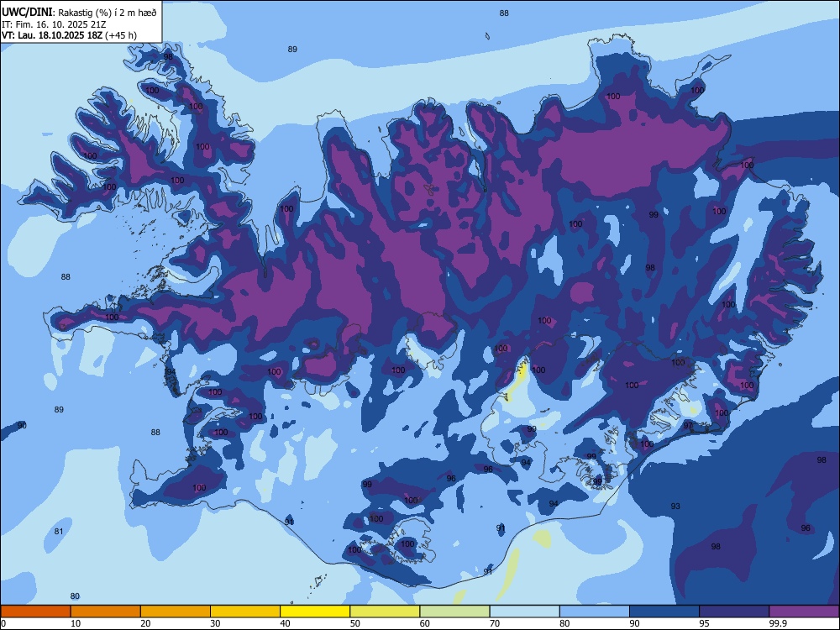Click the legend label '99.9'
Viewport: 840px width, 630px height.
click(x=778, y=623)
